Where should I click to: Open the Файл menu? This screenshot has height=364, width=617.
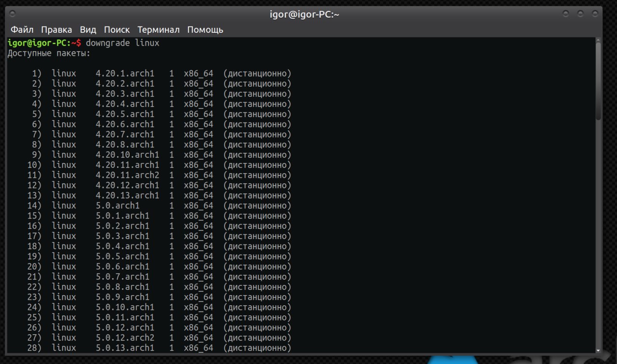point(22,29)
